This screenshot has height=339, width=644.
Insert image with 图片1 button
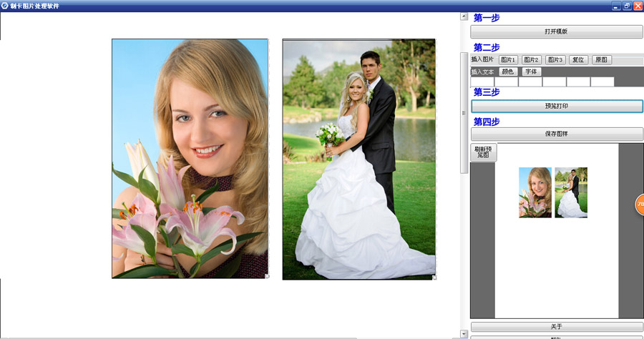(x=508, y=60)
